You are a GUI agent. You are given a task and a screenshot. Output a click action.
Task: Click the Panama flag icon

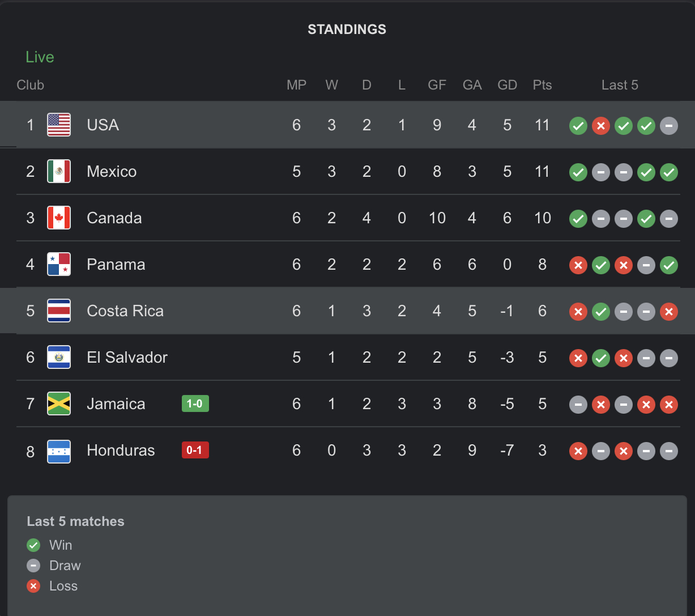tap(59, 264)
